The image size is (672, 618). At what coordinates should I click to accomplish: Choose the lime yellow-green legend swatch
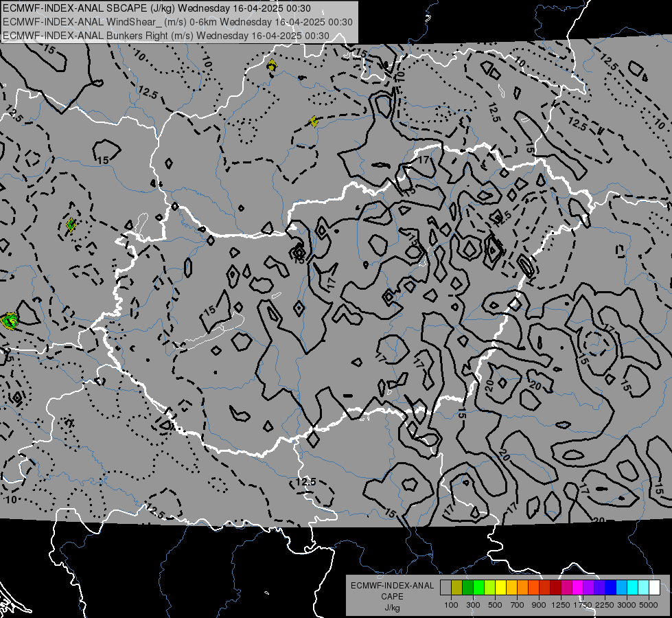(489, 588)
